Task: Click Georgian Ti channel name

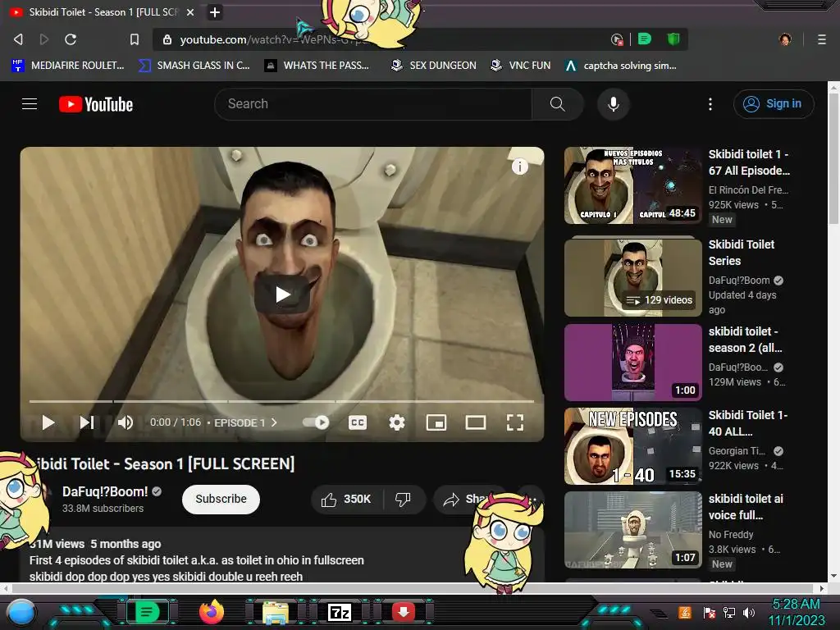Action: (x=737, y=451)
